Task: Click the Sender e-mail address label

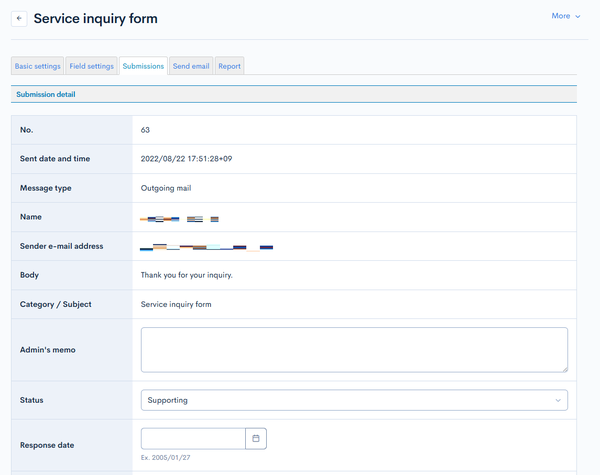Action: point(62,246)
